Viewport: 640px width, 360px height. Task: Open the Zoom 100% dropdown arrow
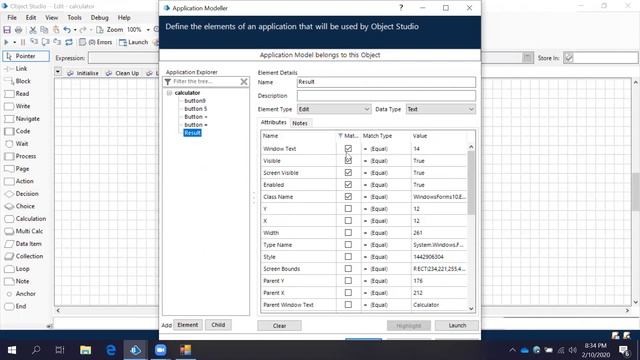(x=148, y=30)
